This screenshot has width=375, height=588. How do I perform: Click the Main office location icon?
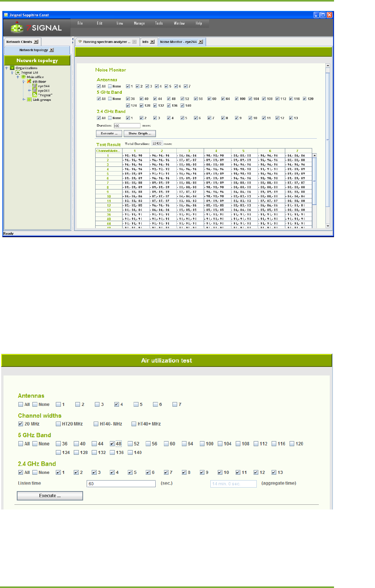pos(23,77)
